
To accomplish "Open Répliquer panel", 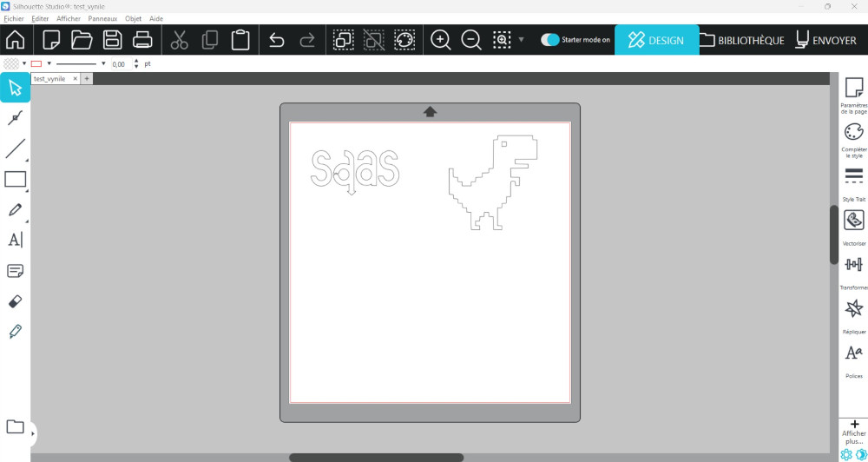I will click(x=853, y=316).
